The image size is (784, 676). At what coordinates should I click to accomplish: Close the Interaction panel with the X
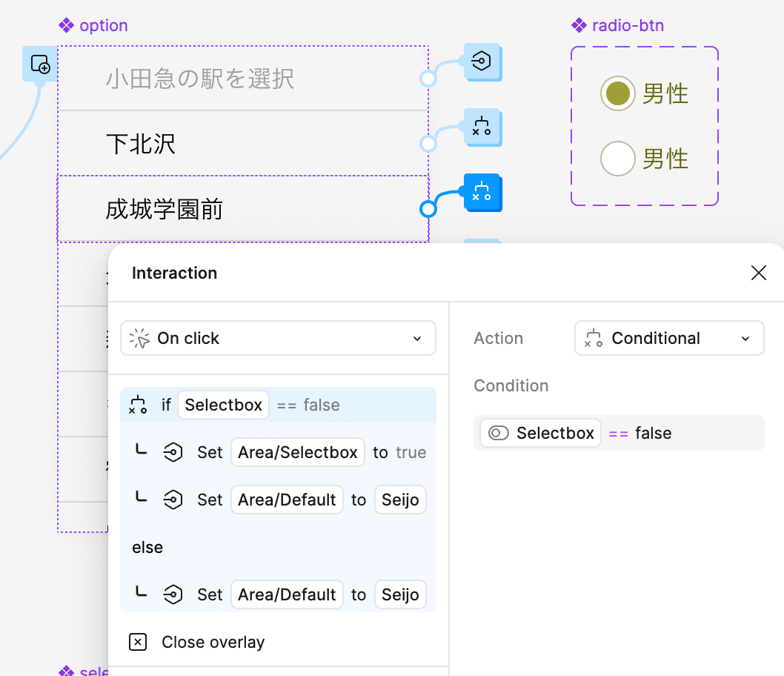pyautogui.click(x=759, y=273)
